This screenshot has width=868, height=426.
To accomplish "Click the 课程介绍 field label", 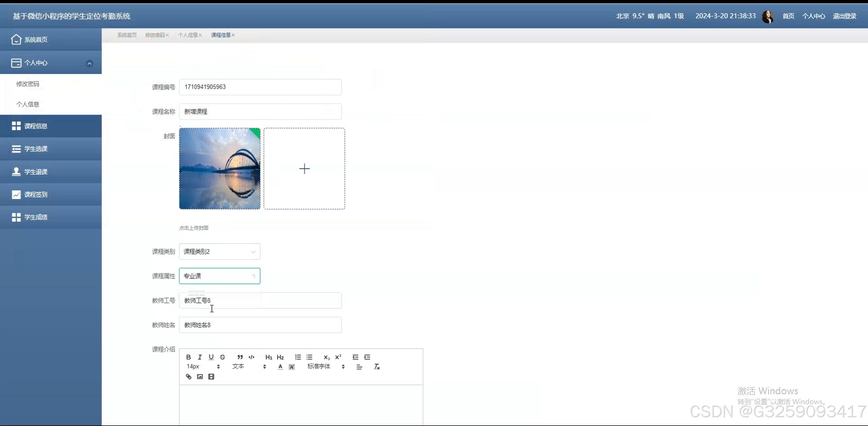I will coord(163,349).
